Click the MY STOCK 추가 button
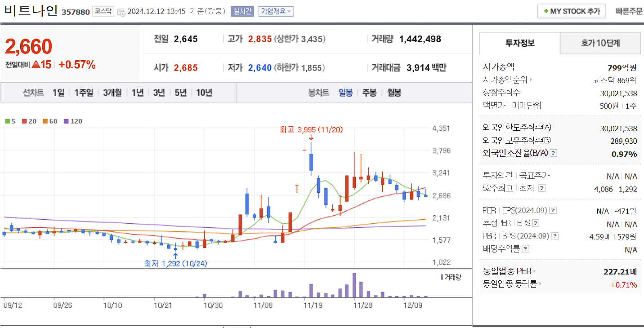The image size is (644, 328). (571, 11)
